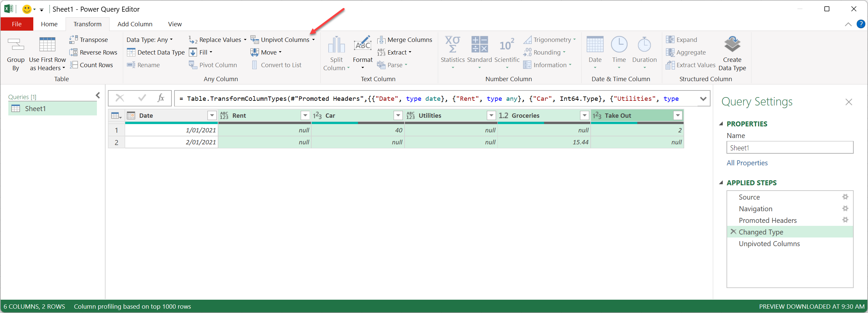Open settings gear for Promoted Headers step

(x=845, y=220)
